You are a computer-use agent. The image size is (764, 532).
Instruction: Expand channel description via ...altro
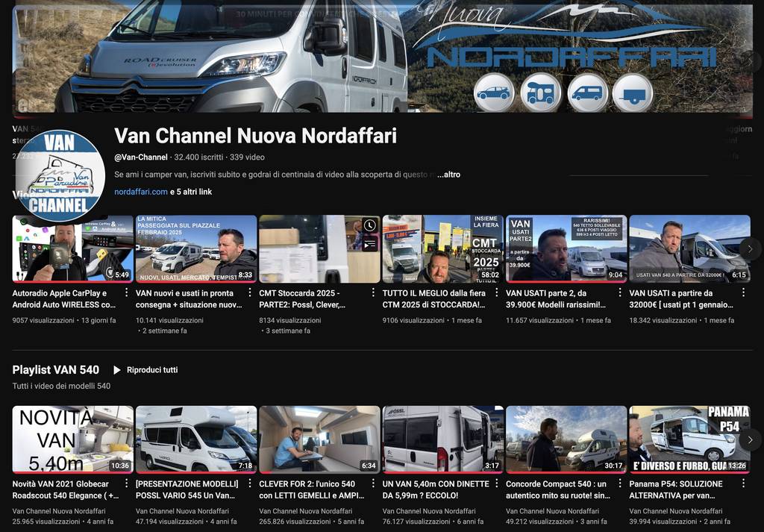(448, 175)
